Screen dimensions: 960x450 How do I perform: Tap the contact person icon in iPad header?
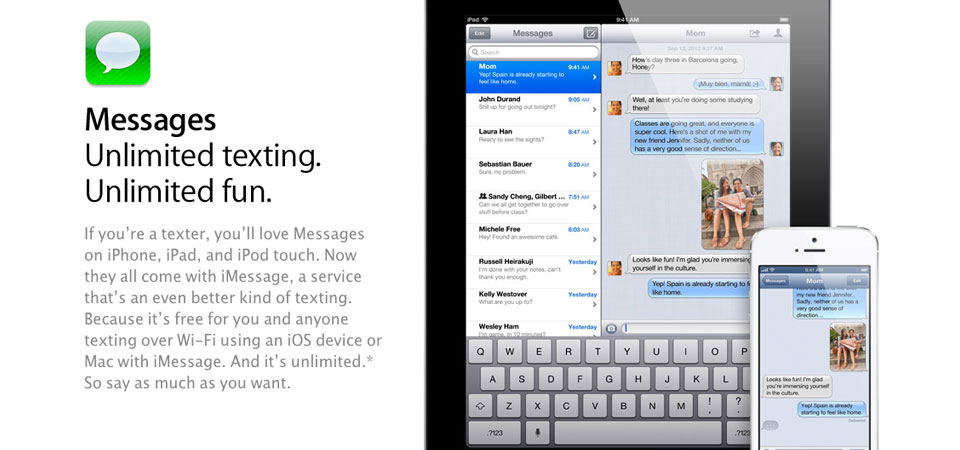point(778,33)
